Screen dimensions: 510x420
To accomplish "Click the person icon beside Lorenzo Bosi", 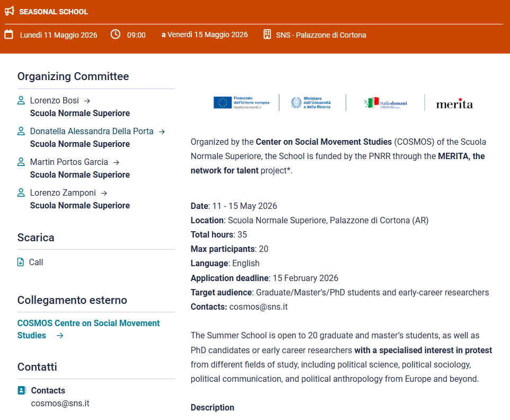I will (21, 100).
